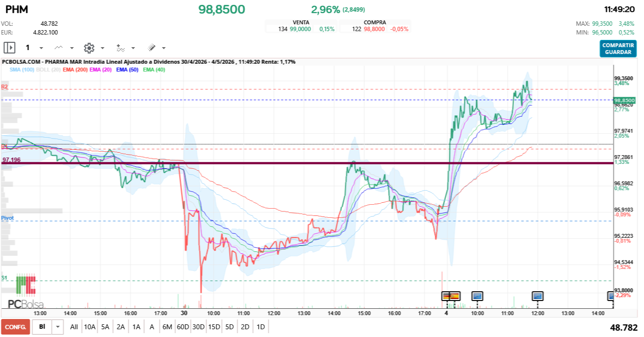This screenshot has height=337, width=644.
Task: Click the CONFG. button
Action: 16,327
